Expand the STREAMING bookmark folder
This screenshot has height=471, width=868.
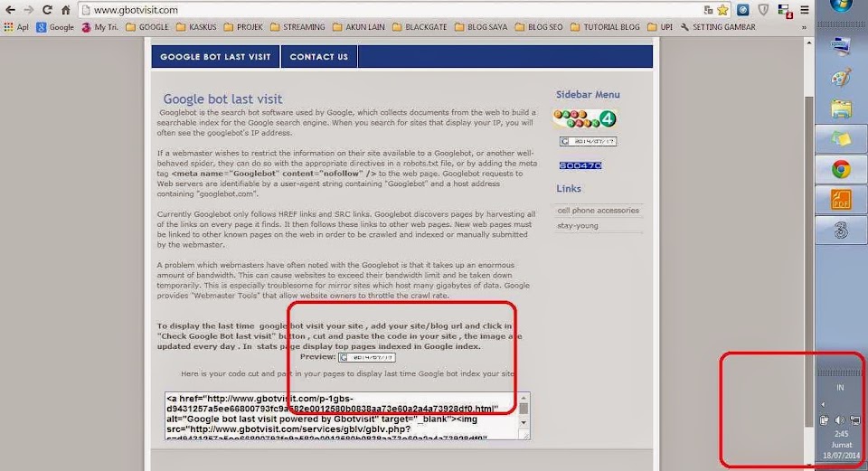(x=297, y=26)
